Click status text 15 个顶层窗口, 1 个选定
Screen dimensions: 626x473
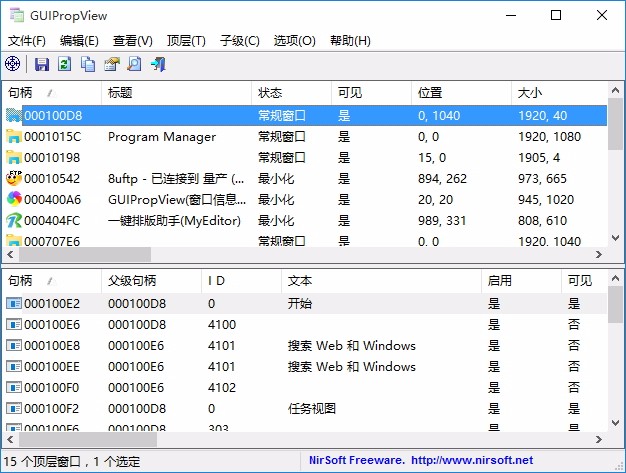pos(72,461)
